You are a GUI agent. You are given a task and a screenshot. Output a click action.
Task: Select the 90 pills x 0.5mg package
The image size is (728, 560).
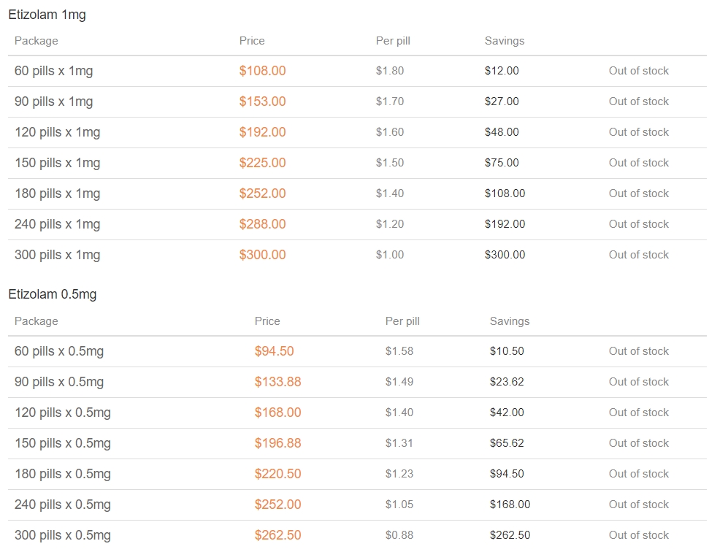(x=59, y=382)
